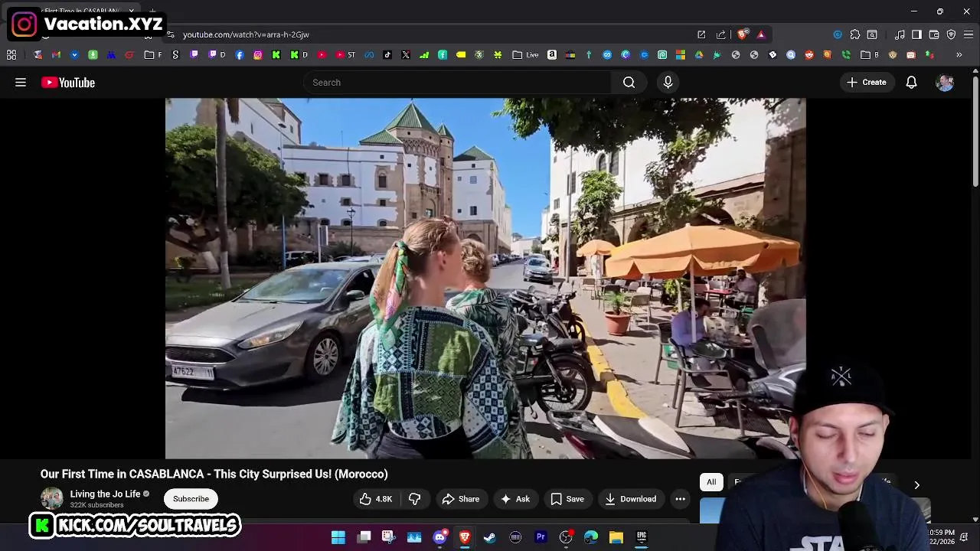Open browser extensions puzzle icon
The image size is (980, 551).
(855, 34)
